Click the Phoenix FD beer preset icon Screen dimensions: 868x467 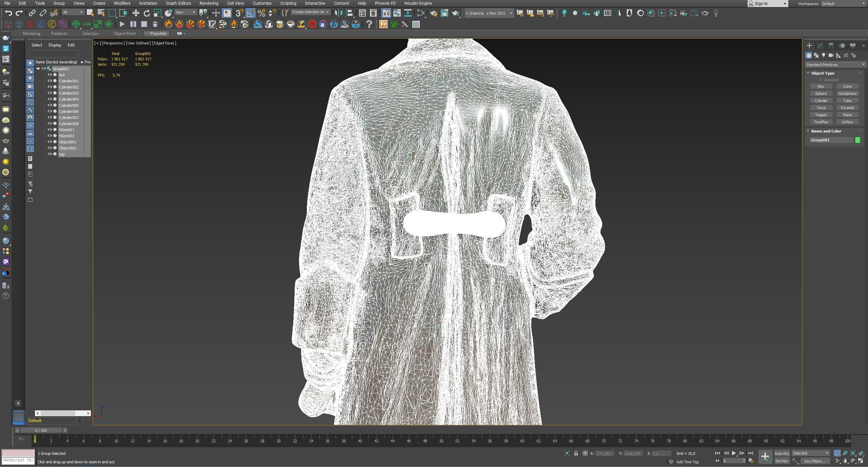point(280,24)
